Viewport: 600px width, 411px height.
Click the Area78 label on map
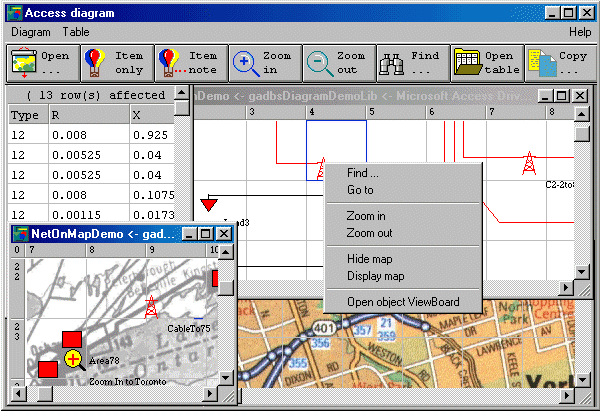pos(104,360)
